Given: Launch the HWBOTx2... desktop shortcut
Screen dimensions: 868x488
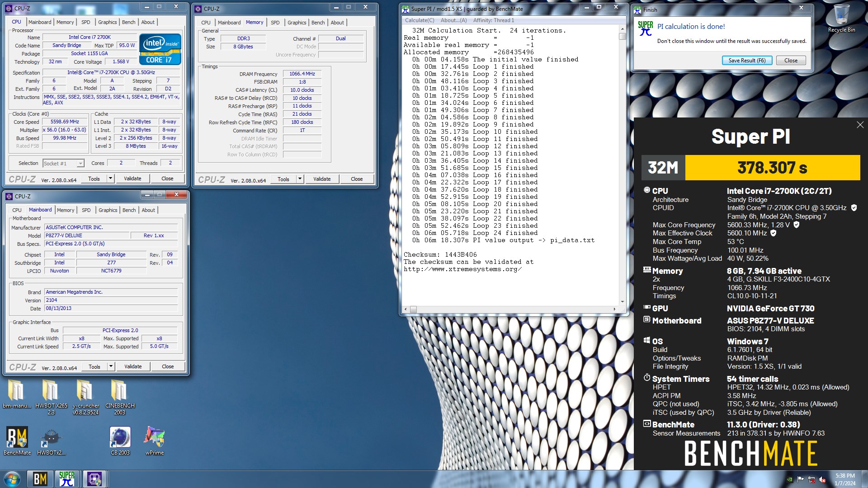Looking at the screenshot, I should pyautogui.click(x=51, y=441).
